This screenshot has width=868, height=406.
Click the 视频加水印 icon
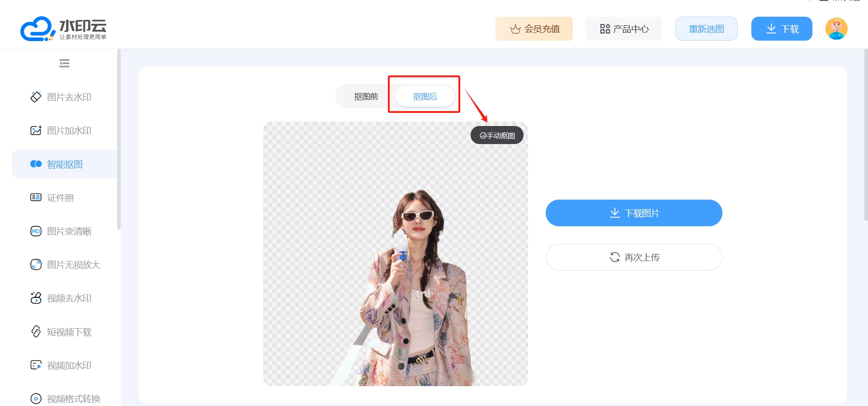click(x=36, y=365)
